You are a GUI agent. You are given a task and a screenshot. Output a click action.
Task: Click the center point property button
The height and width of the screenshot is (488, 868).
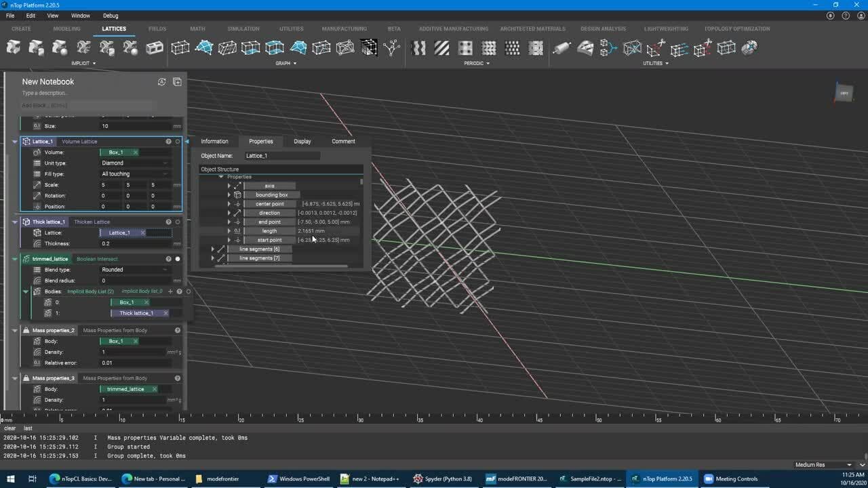point(270,204)
